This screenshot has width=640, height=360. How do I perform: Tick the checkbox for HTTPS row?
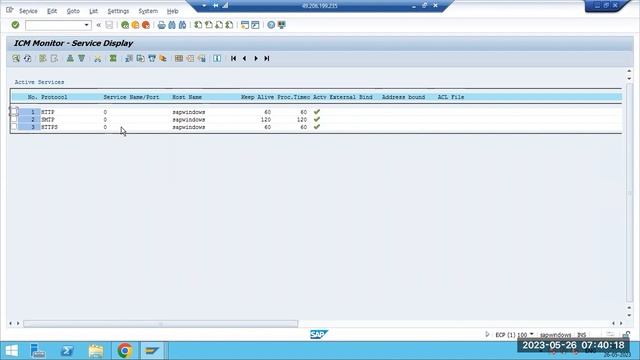pos(14,127)
